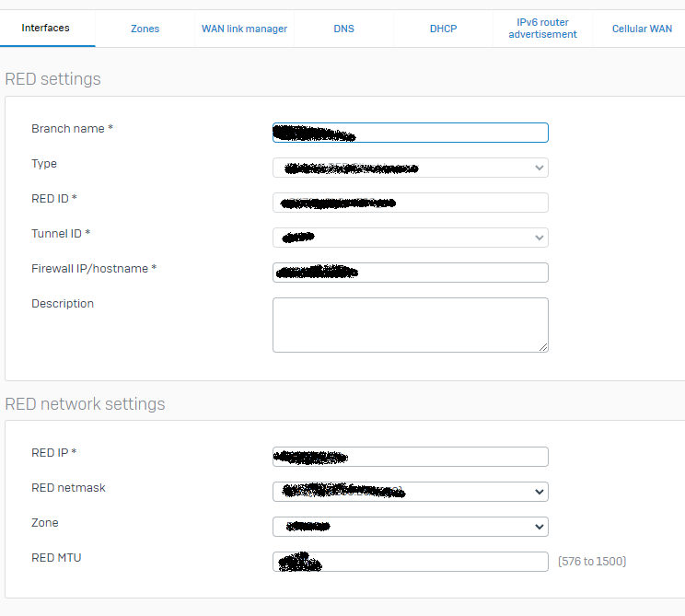The height and width of the screenshot is (616, 685).
Task: Click the Type dropdown chevron arrow
Action: click(540, 168)
